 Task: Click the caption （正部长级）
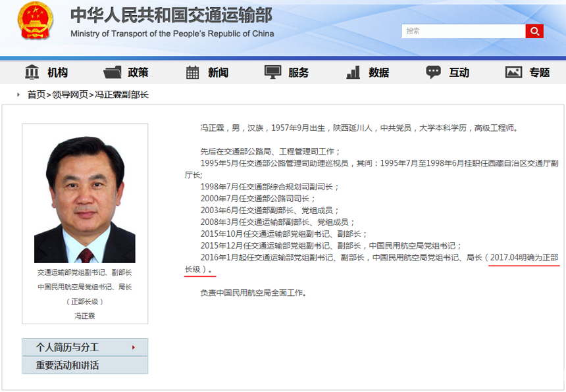[85, 301]
